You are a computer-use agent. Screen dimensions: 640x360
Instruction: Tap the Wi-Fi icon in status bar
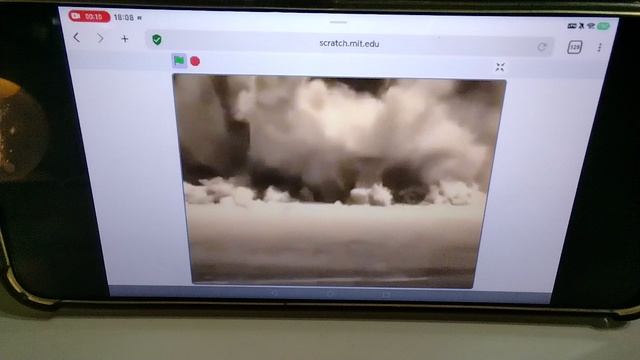point(591,26)
